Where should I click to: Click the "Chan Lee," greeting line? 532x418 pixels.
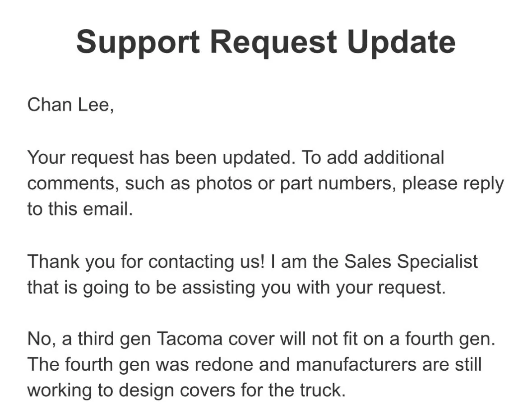click(70, 105)
